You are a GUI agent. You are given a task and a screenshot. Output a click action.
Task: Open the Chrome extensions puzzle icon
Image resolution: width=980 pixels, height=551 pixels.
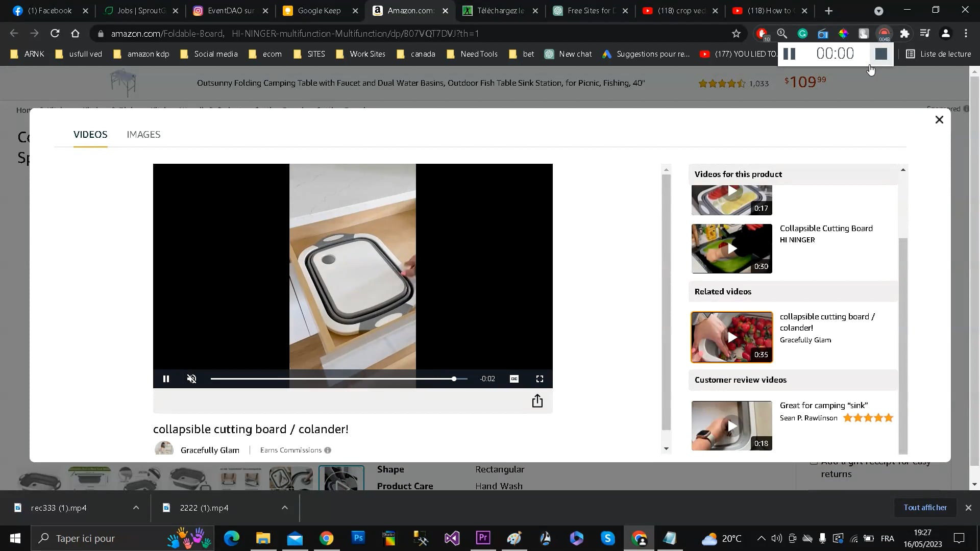coord(904,34)
